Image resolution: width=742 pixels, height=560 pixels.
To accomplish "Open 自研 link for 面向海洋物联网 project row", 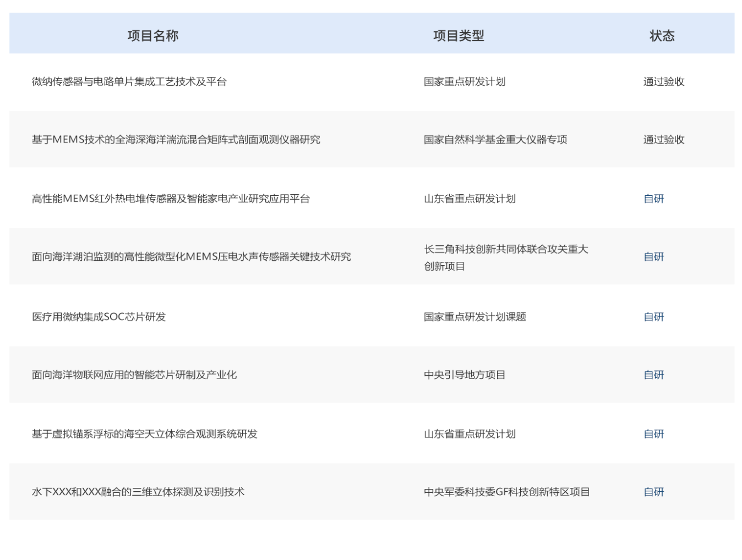I will (653, 375).
